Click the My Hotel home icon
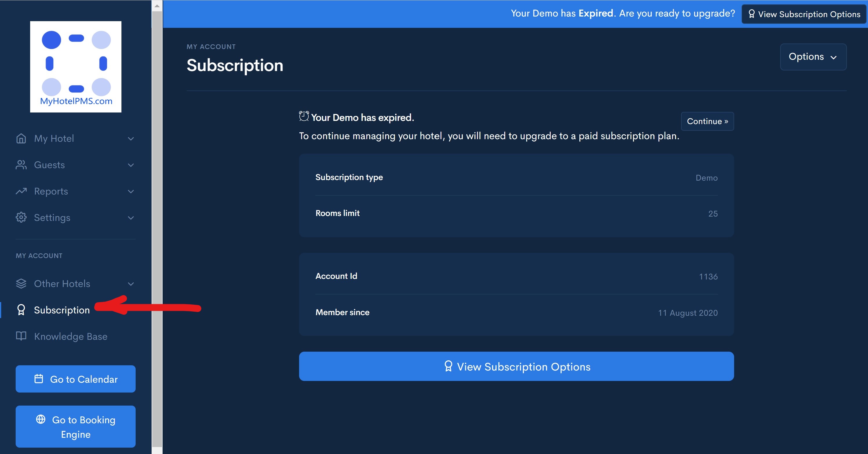 (21, 138)
